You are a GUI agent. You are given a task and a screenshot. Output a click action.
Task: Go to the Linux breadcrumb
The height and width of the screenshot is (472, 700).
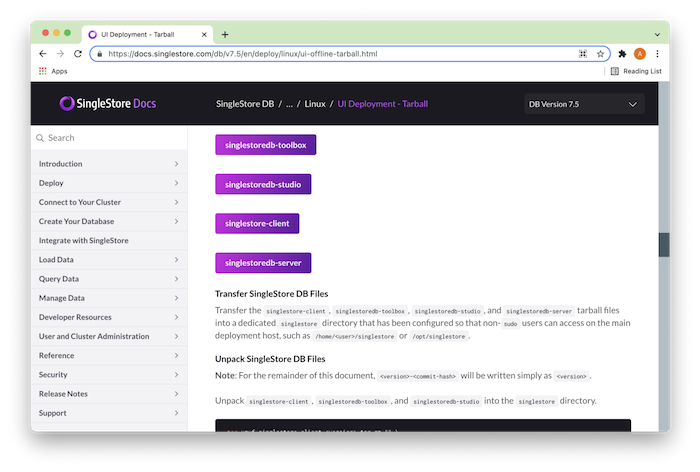coord(315,104)
